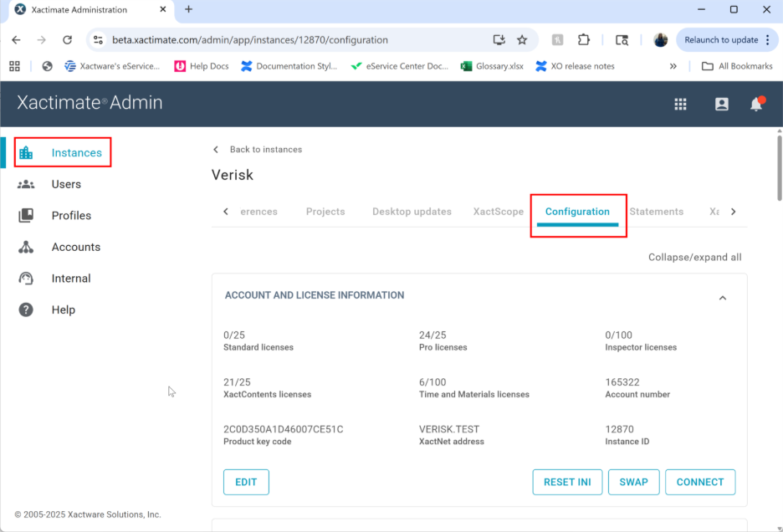Select the Configuration tab
Viewport: 783px width, 532px height.
click(577, 212)
